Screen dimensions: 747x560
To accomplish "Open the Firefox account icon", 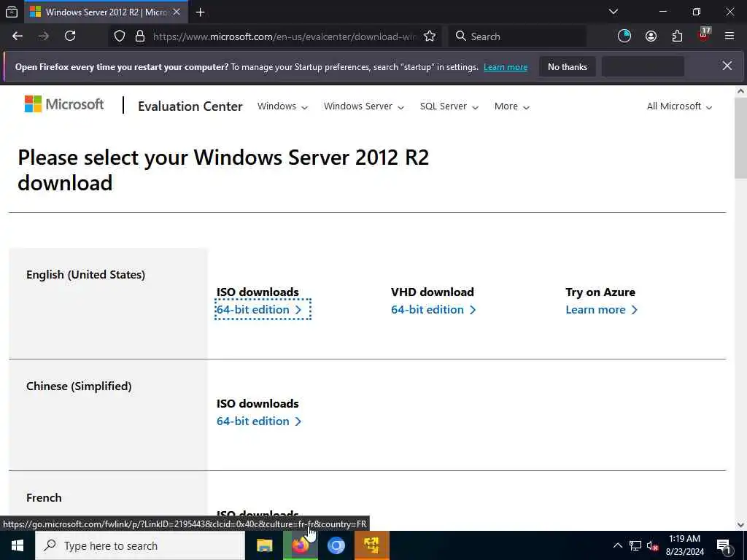I will tap(651, 36).
